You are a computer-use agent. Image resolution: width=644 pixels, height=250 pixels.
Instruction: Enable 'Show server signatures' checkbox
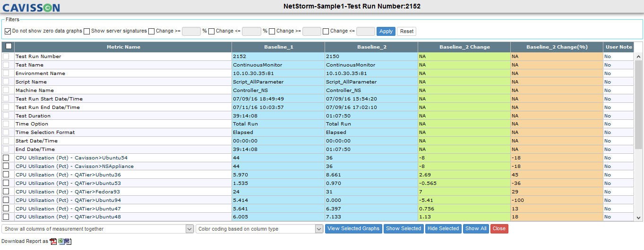(x=86, y=31)
